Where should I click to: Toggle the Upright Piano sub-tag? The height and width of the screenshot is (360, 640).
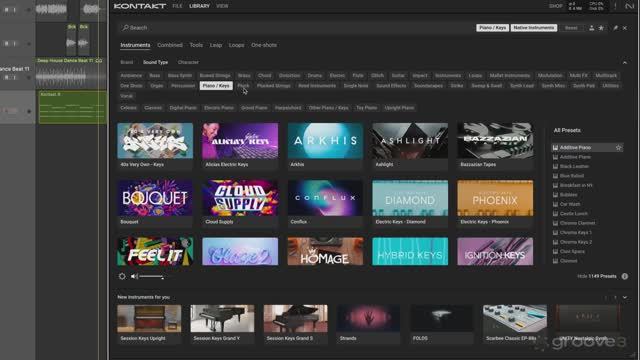click(399, 108)
